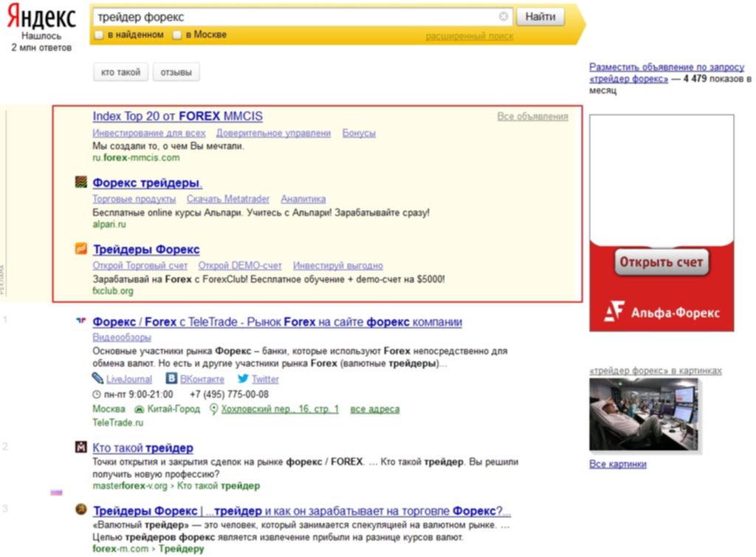The height and width of the screenshot is (557, 756).
Task: Open the ru.forex-mmcis.com address link
Action: coord(136,157)
